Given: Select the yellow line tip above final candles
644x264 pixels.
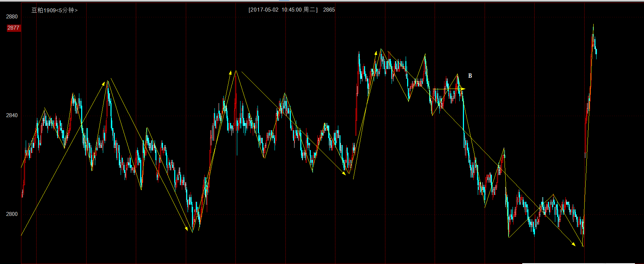Looking at the screenshot, I should [593, 24].
